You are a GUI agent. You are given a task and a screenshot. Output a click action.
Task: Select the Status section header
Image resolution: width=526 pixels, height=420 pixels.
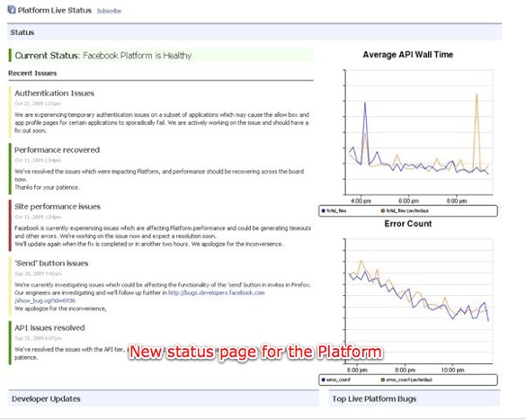[x=254, y=32]
